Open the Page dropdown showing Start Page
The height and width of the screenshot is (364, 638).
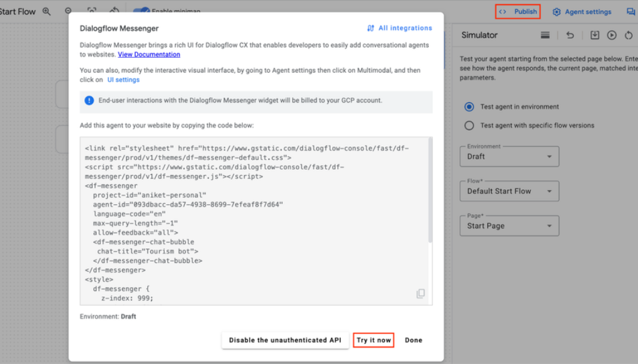[510, 226]
